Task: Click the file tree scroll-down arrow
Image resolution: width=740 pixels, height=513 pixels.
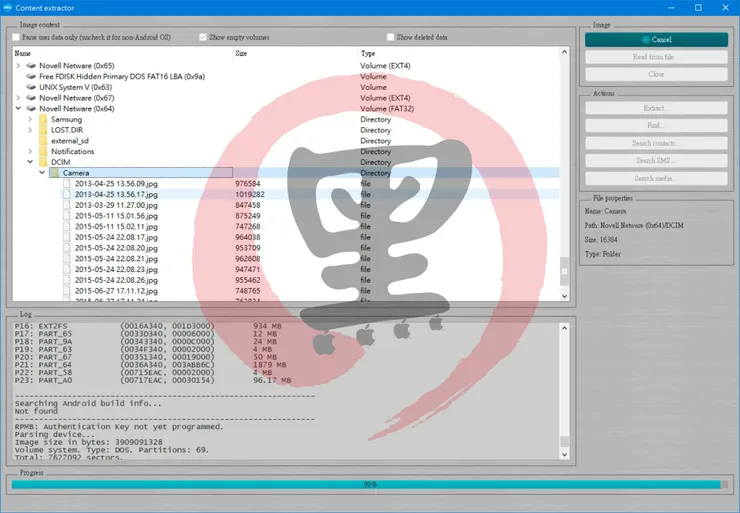Action: pyautogui.click(x=564, y=296)
